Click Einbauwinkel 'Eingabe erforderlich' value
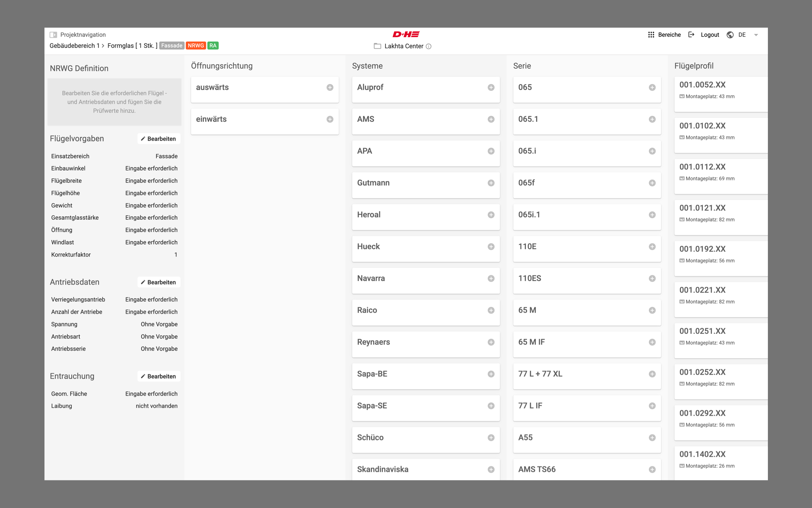The height and width of the screenshot is (508, 812). pos(151,168)
